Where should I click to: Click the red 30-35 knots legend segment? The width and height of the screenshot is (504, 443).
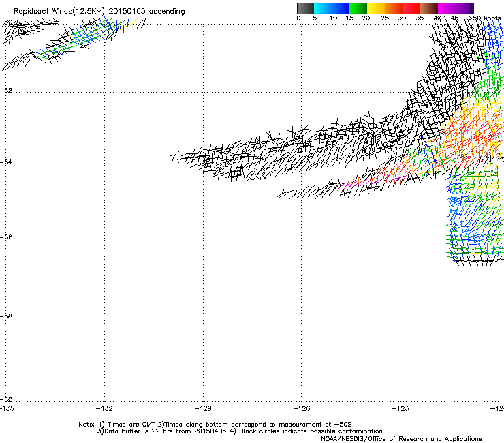click(411, 8)
